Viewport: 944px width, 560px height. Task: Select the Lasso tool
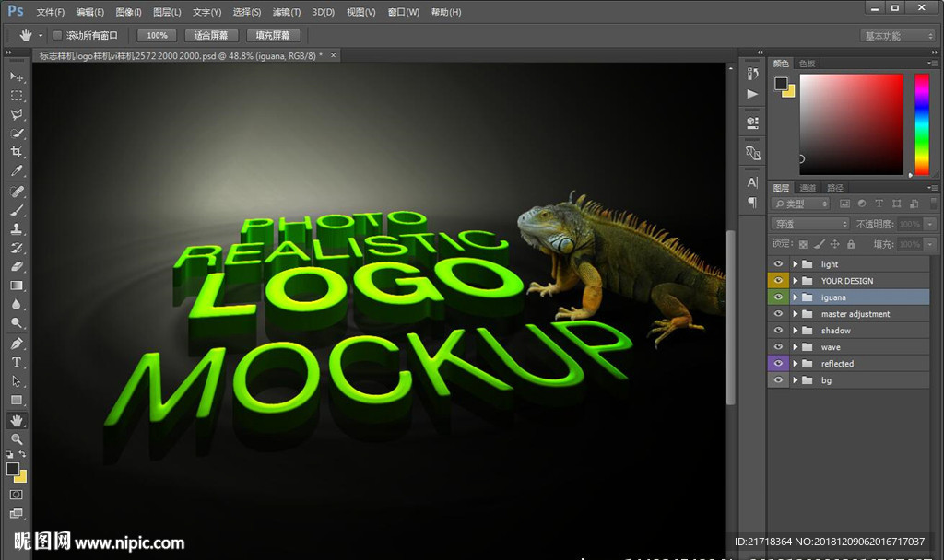click(17, 114)
